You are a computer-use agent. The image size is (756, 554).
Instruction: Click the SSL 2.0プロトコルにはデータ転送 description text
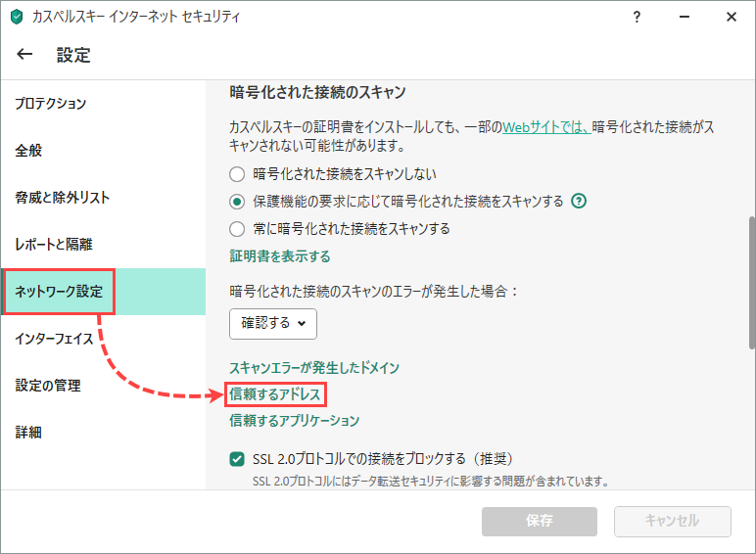tap(431, 482)
